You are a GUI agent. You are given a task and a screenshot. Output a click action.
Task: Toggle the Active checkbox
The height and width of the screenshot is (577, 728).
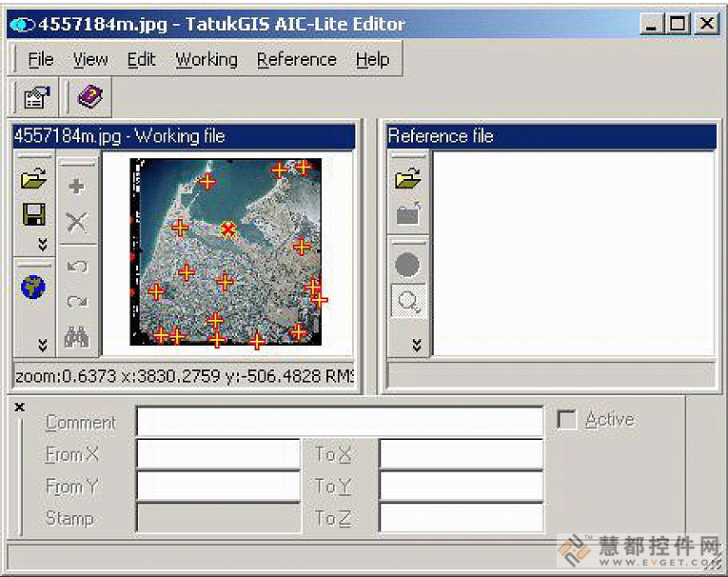coord(567,420)
